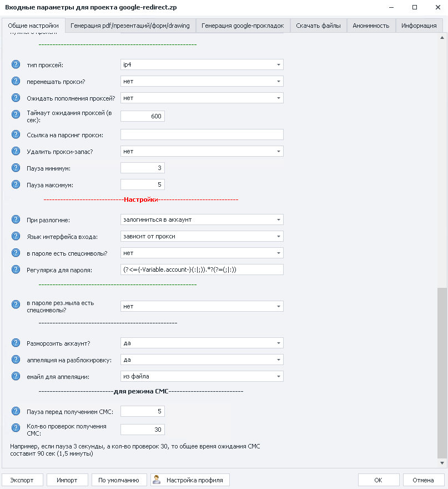Open the 'Информация' tab
The image size is (448, 489).
tap(419, 26)
